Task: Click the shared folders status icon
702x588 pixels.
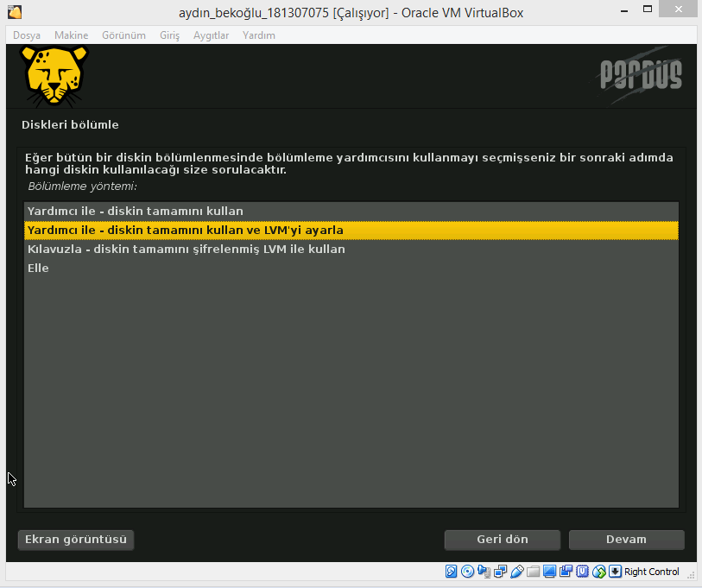Action: pyautogui.click(x=534, y=572)
